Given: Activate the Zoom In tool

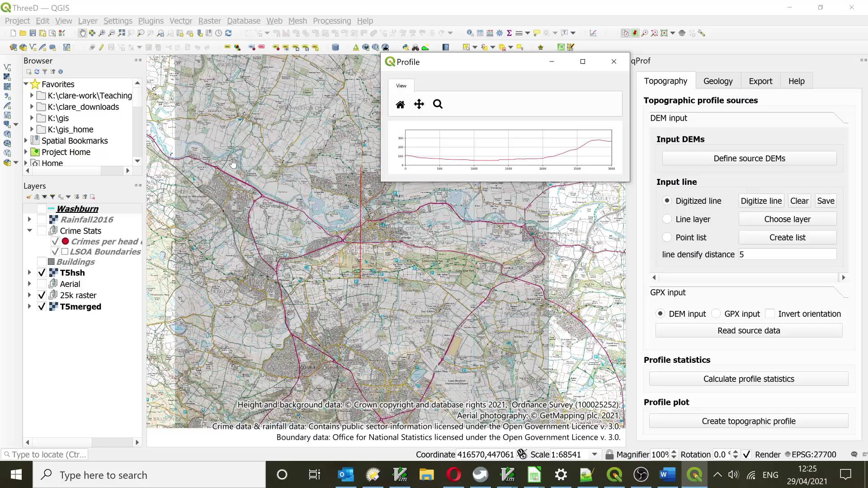Looking at the screenshot, I should (x=102, y=33).
